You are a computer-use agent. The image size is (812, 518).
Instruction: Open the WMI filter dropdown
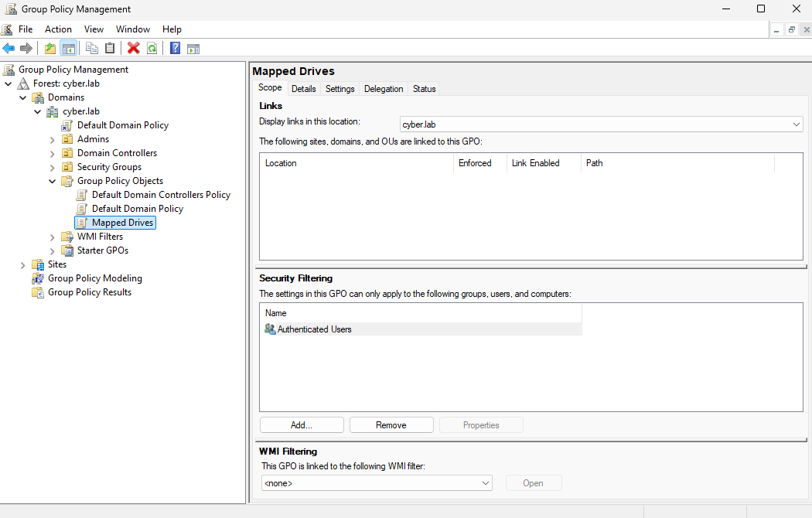(485, 483)
